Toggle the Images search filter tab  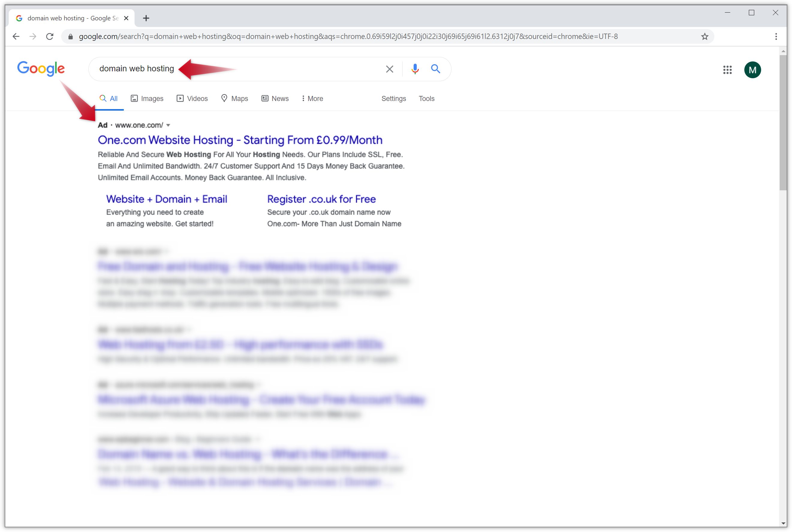click(147, 99)
